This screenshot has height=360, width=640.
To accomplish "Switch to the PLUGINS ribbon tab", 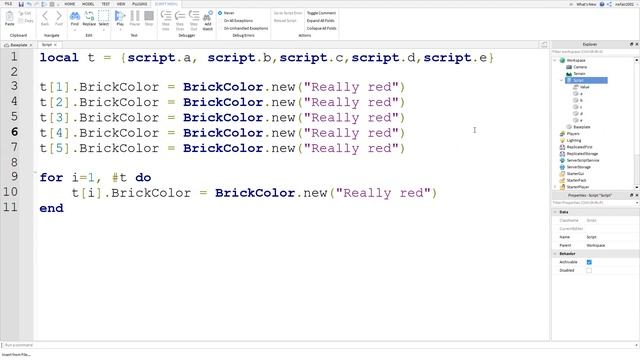I will click(x=140, y=4).
